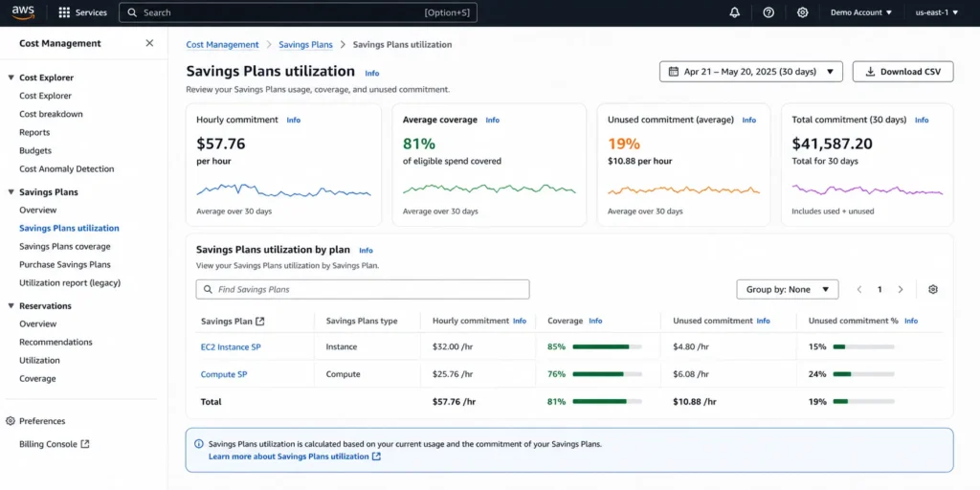Click the external link icon beside Savings Plan header

[x=260, y=322]
